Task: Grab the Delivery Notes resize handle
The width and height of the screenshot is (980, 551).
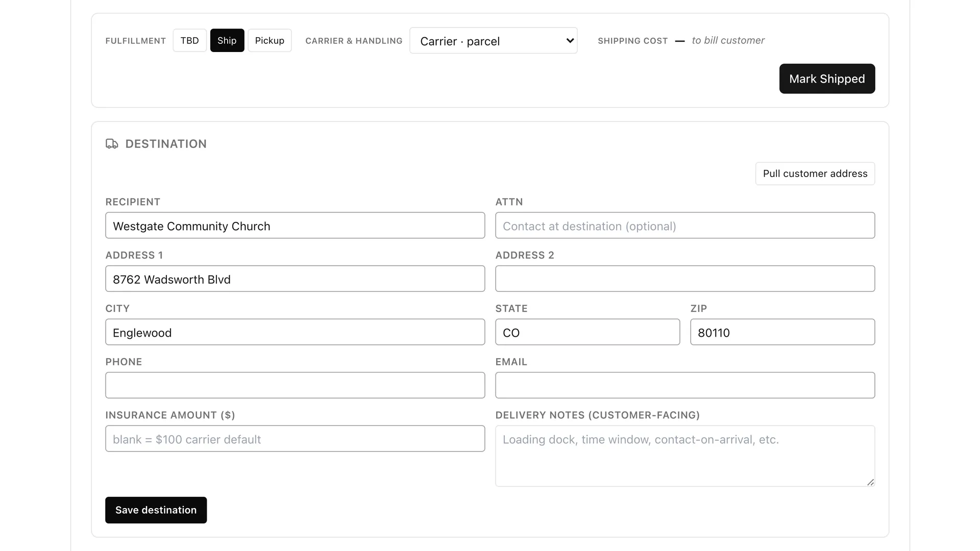Action: point(870,482)
